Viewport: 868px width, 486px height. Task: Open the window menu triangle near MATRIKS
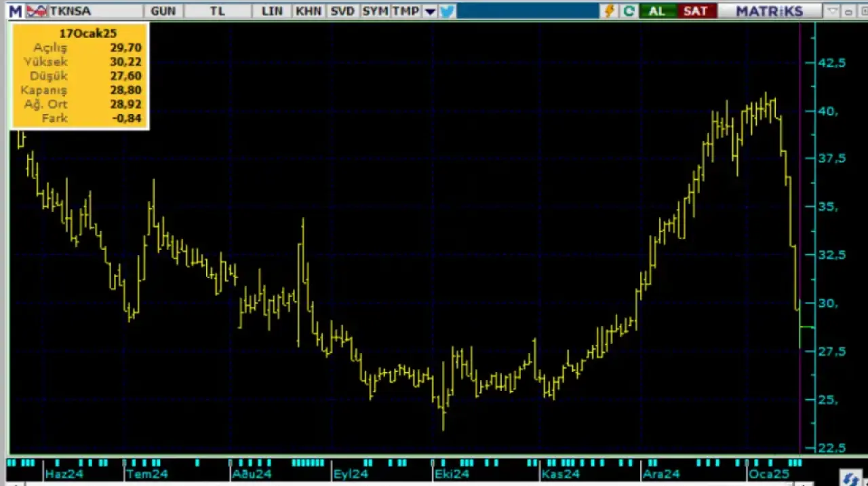[x=832, y=12]
